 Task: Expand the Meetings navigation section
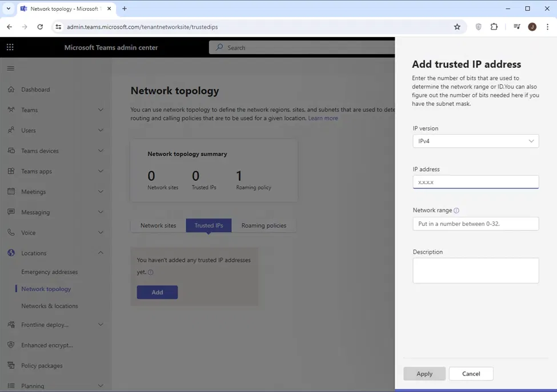101,192
